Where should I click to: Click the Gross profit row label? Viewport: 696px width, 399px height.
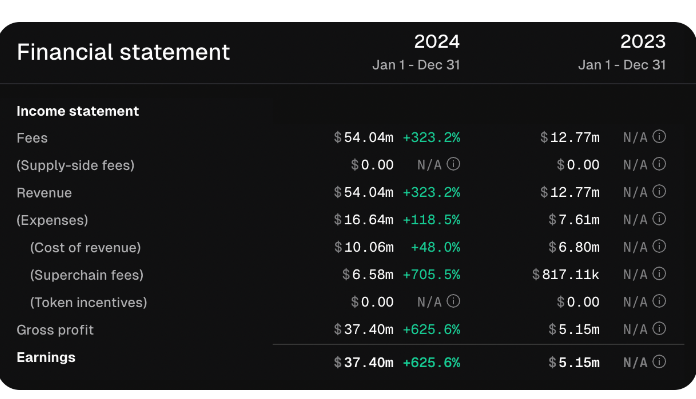coord(55,330)
